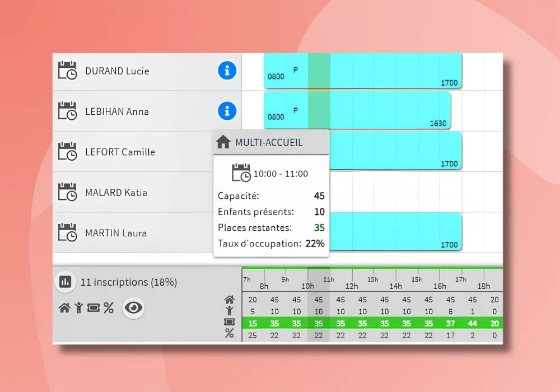560x392 pixels.
Task: Open calendar-clock icon next to LEFORT Camille
Action: (67, 152)
